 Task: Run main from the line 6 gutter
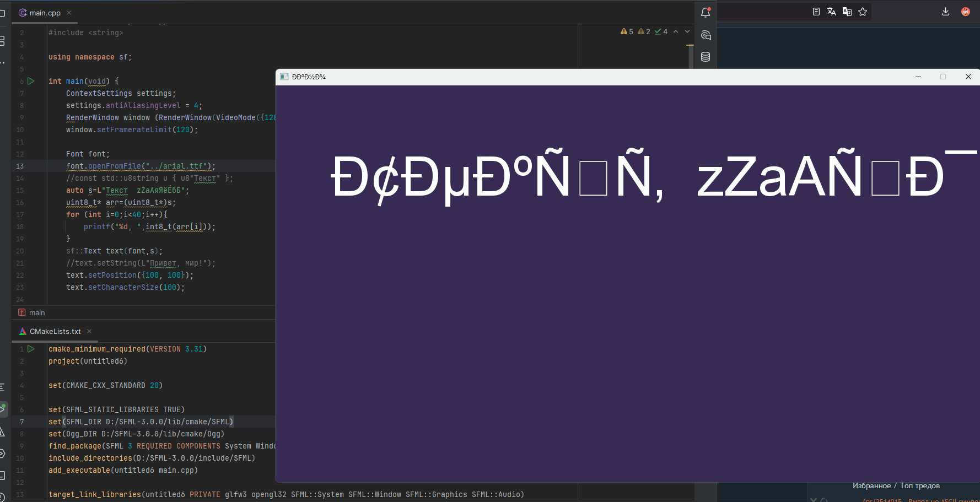(31, 81)
